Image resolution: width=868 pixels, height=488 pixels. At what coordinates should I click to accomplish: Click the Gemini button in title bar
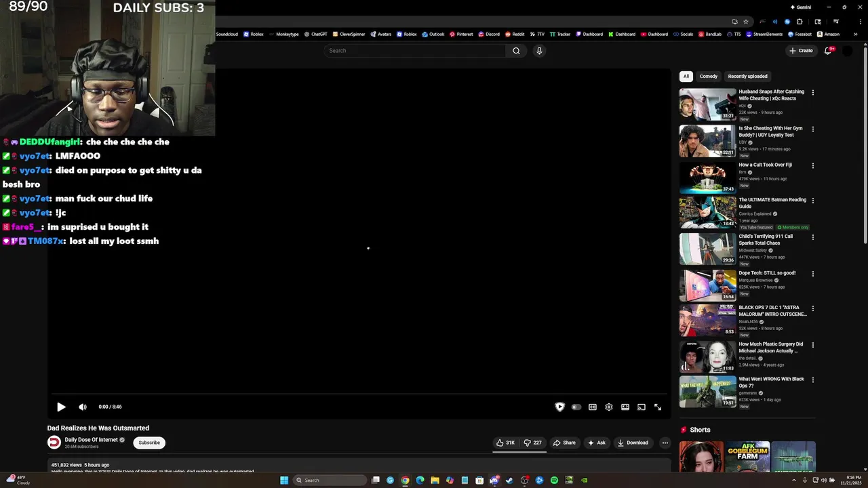801,7
